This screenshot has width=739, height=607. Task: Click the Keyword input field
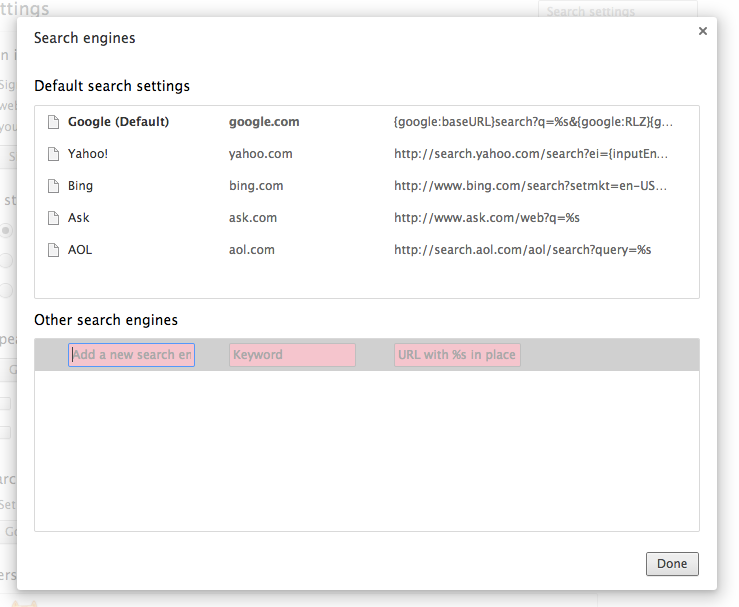292,355
